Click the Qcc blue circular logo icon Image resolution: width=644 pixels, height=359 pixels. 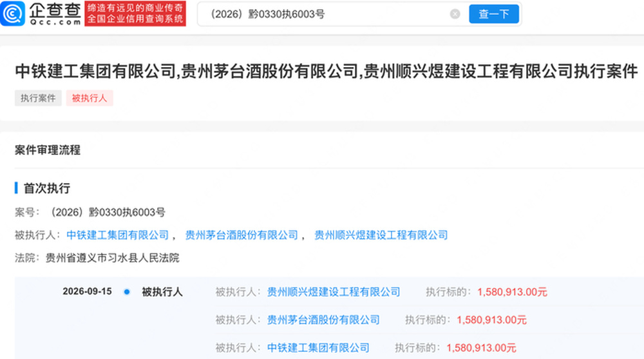tap(13, 14)
